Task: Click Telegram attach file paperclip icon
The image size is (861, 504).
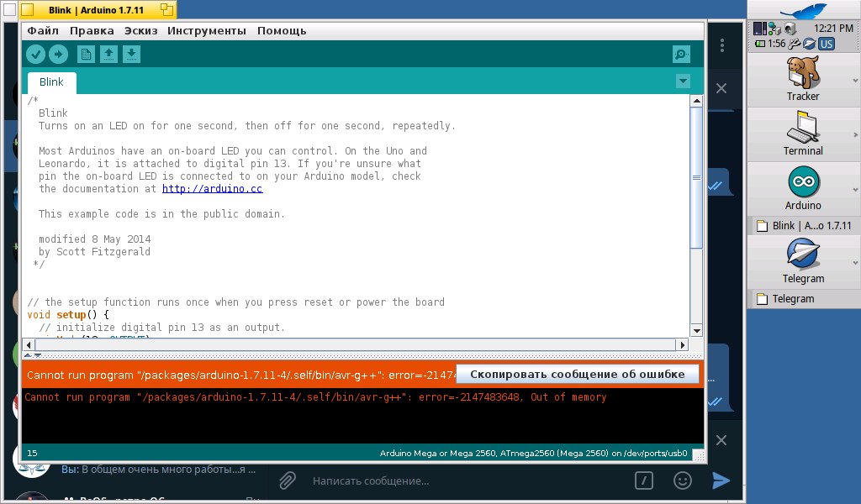Action: pyautogui.click(x=288, y=481)
